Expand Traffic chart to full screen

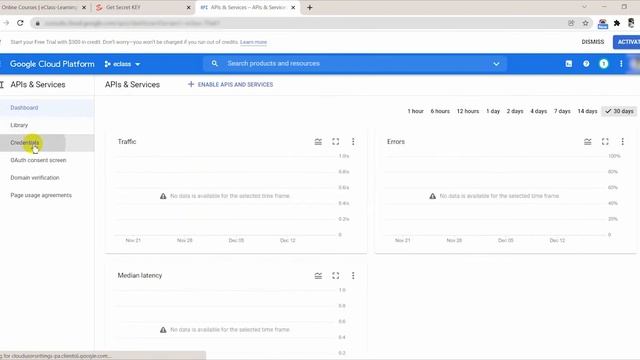(x=336, y=142)
